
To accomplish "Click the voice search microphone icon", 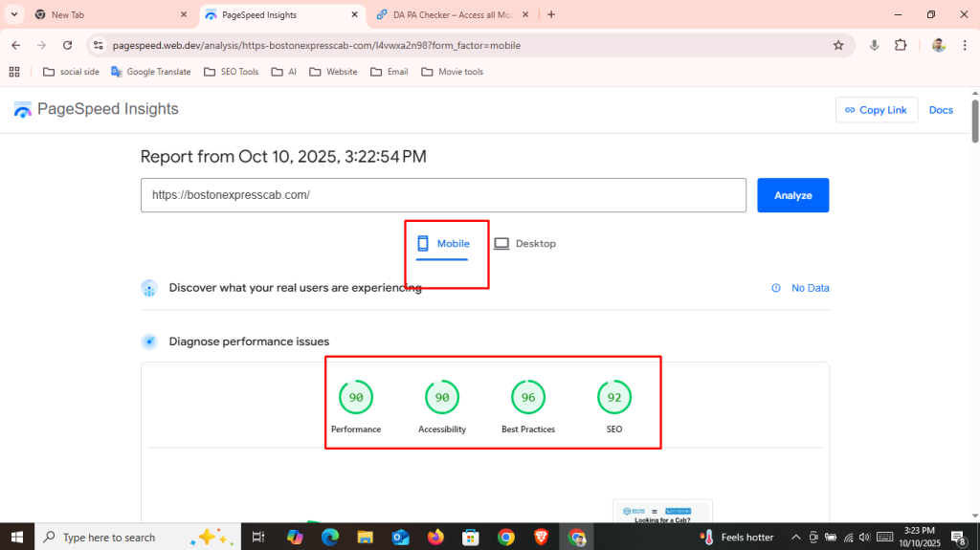I will [874, 45].
